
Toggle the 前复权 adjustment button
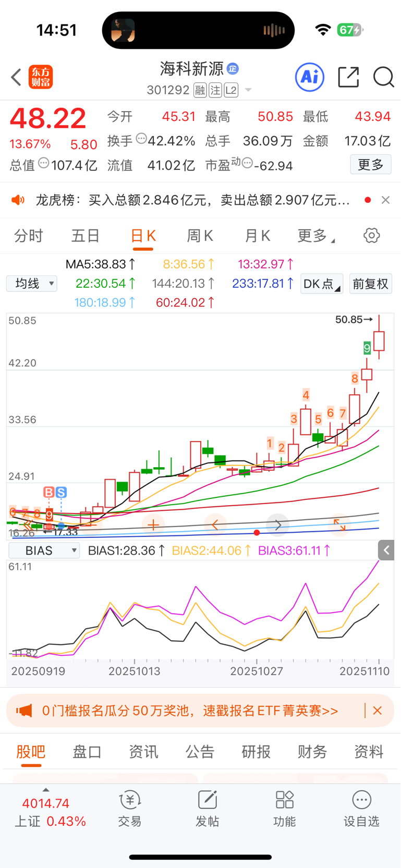pos(371,284)
